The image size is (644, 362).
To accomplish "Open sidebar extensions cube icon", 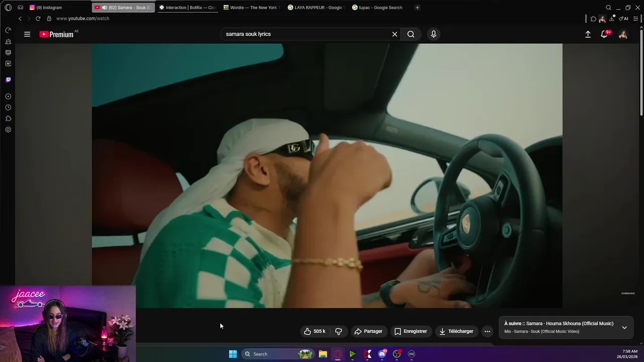I will click(x=8, y=119).
